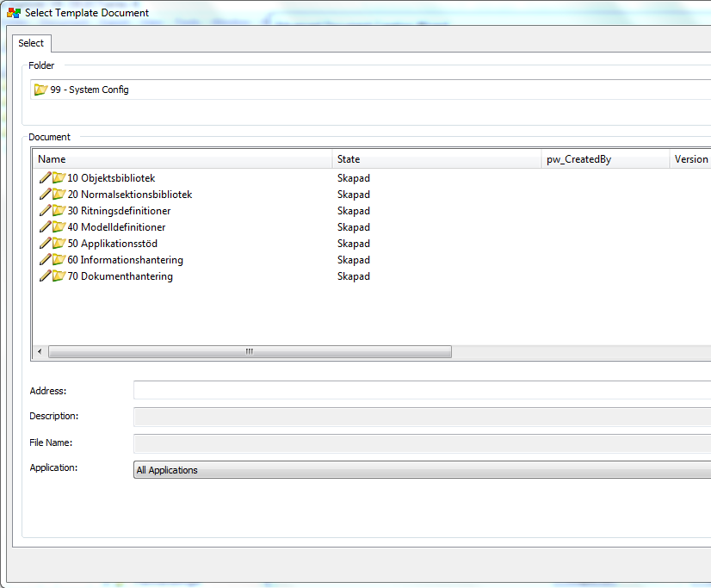Switch to the Select tab
This screenshot has height=588, width=711.
coord(31,43)
